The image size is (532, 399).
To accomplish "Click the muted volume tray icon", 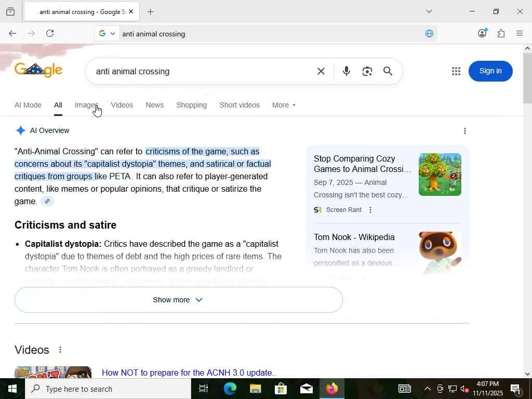I will [464, 389].
